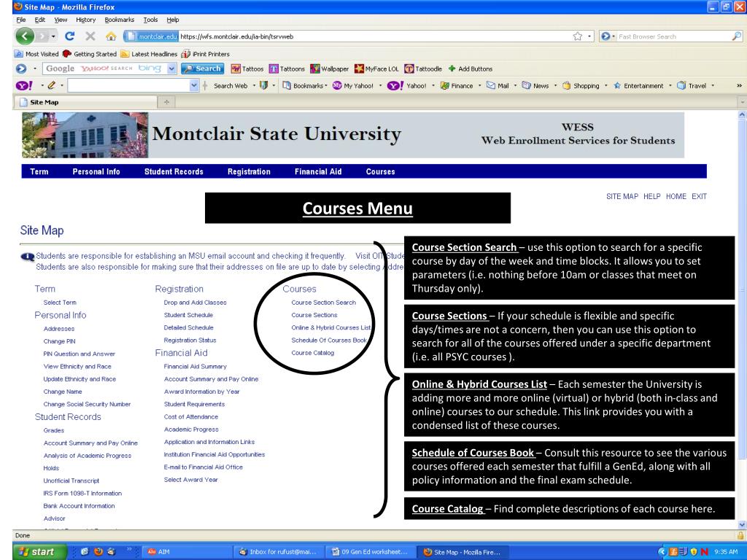The image size is (747, 560).
Task: Open the Tattoos toolbar button
Action: click(x=247, y=69)
